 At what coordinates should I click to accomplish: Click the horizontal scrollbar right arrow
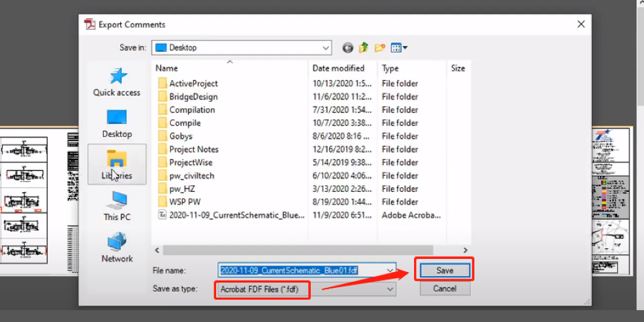click(465, 250)
